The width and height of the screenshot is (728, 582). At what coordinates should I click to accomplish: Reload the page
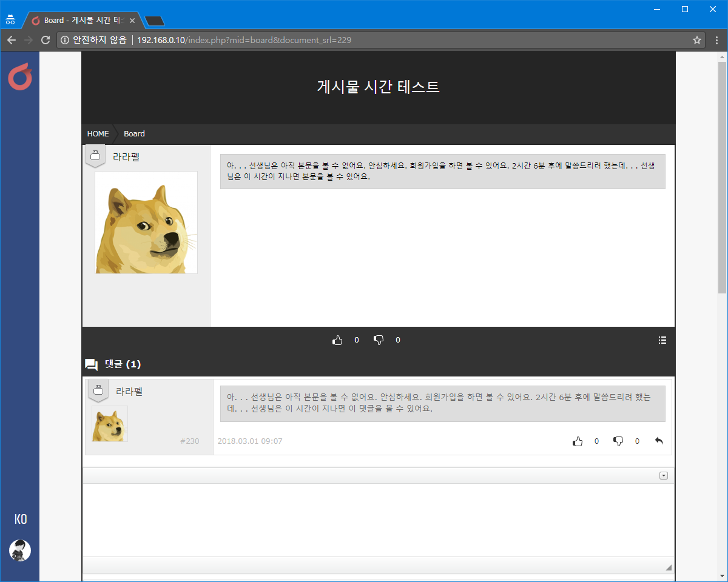(45, 40)
